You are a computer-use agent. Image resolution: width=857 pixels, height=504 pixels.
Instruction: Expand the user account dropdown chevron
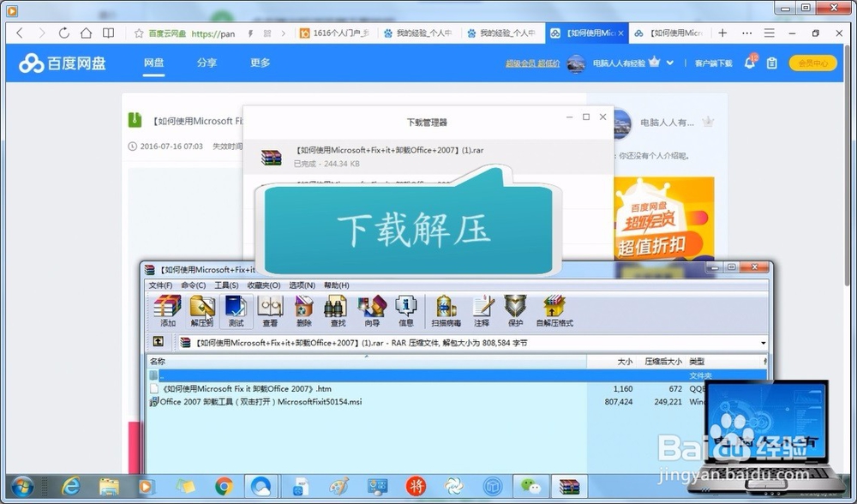click(670, 63)
